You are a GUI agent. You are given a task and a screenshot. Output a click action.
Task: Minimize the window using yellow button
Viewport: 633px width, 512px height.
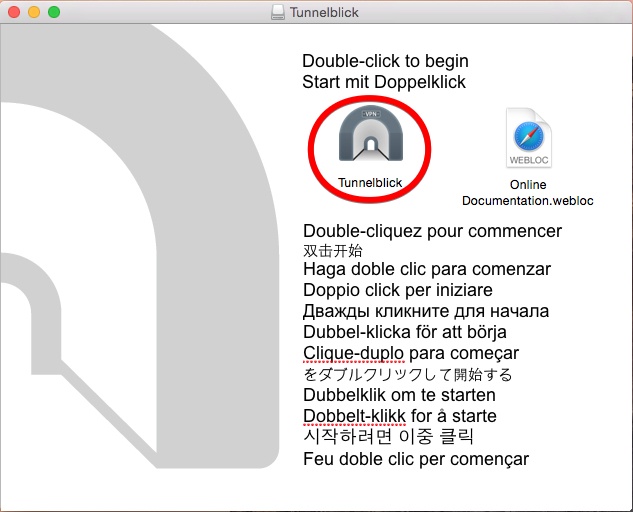34,13
